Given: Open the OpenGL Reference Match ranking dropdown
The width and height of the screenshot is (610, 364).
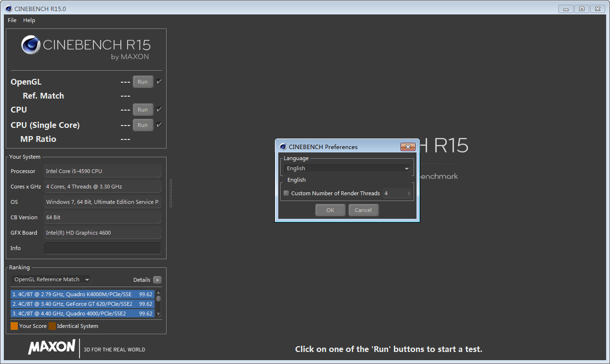Looking at the screenshot, I should click(x=51, y=279).
